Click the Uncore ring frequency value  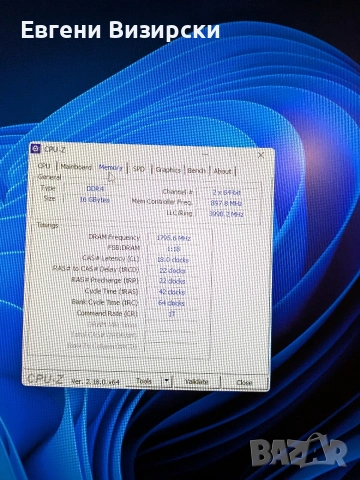tap(226, 214)
